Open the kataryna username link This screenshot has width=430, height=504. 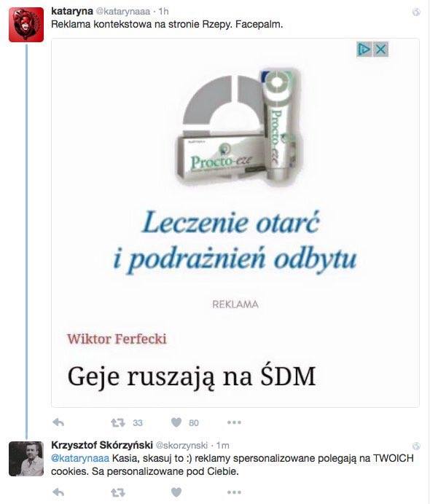tap(72, 11)
